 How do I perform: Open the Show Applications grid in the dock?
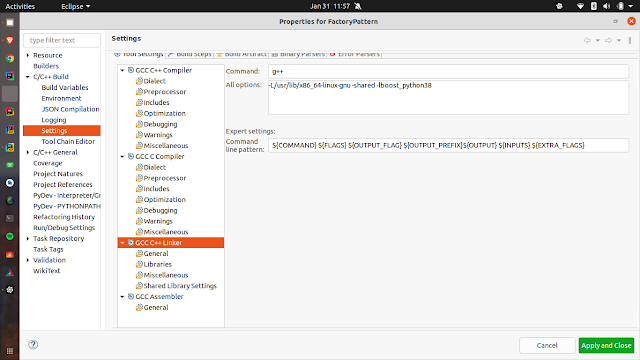(x=10, y=351)
